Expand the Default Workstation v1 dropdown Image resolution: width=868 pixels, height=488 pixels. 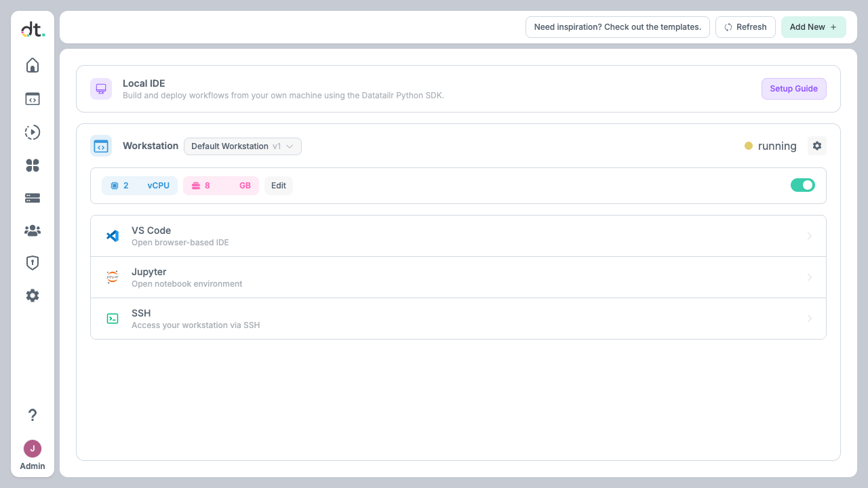(x=242, y=146)
